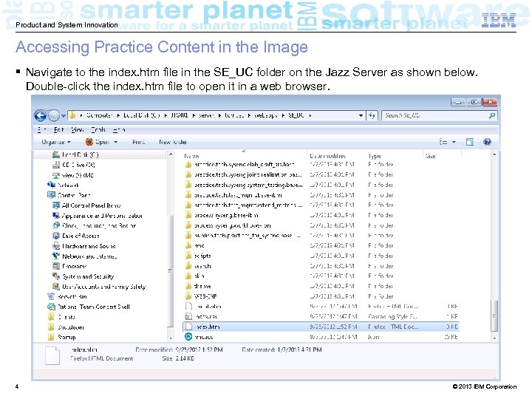Click the New folder toolbar button
This screenshot has width=532, height=399.
tap(173, 142)
